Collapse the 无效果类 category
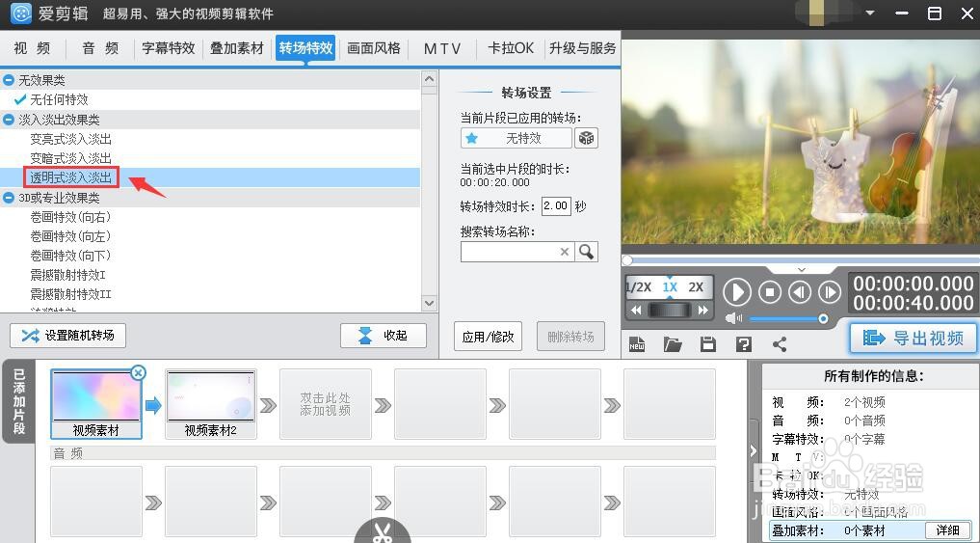This screenshot has height=543, width=980. (x=9, y=80)
